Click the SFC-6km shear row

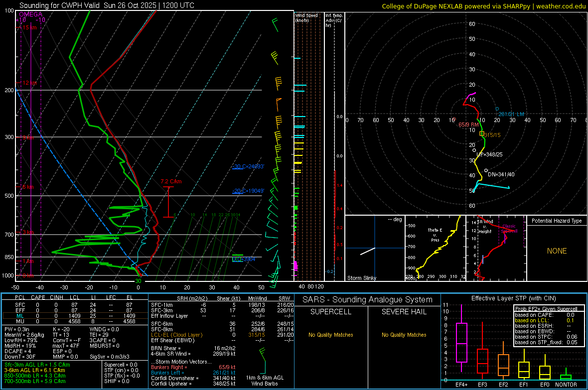pyautogui.click(x=222, y=324)
